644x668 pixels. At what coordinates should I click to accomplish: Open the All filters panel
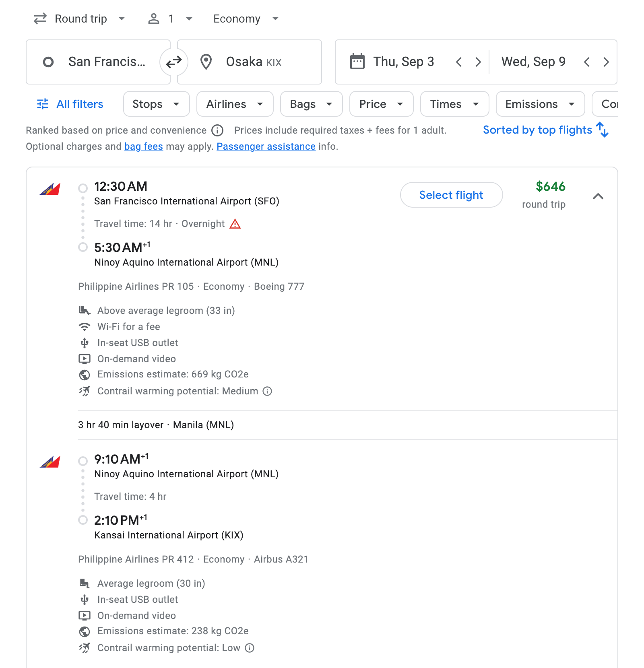point(69,104)
